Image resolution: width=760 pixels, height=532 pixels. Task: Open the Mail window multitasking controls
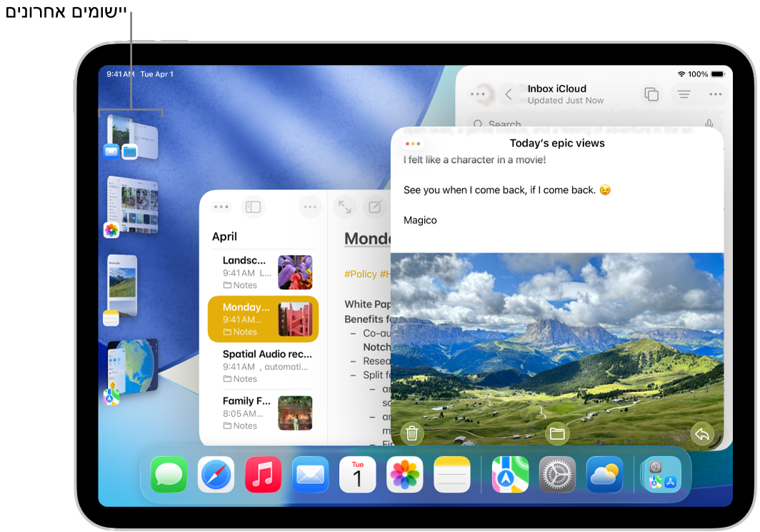(x=479, y=94)
